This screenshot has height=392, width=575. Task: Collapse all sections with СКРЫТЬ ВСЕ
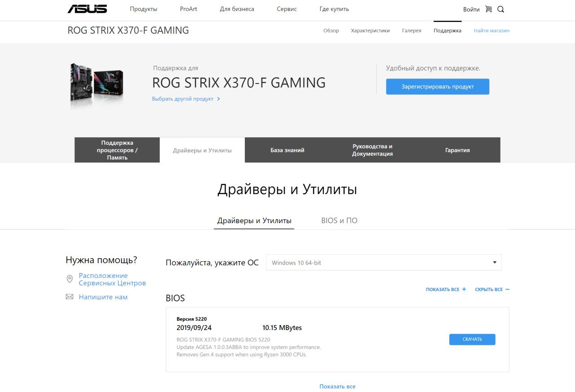(492, 290)
